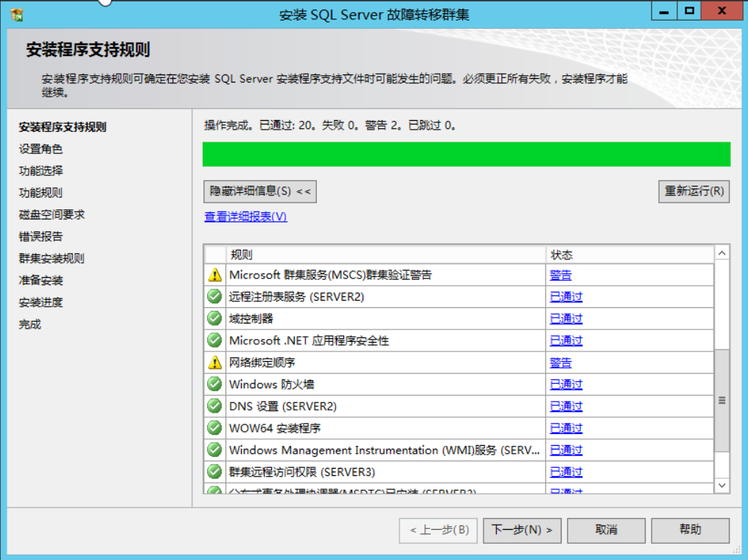Viewport: 748px width, 560px height.
Task: Click the rules list scrollbar up arrow
Action: coord(722,253)
